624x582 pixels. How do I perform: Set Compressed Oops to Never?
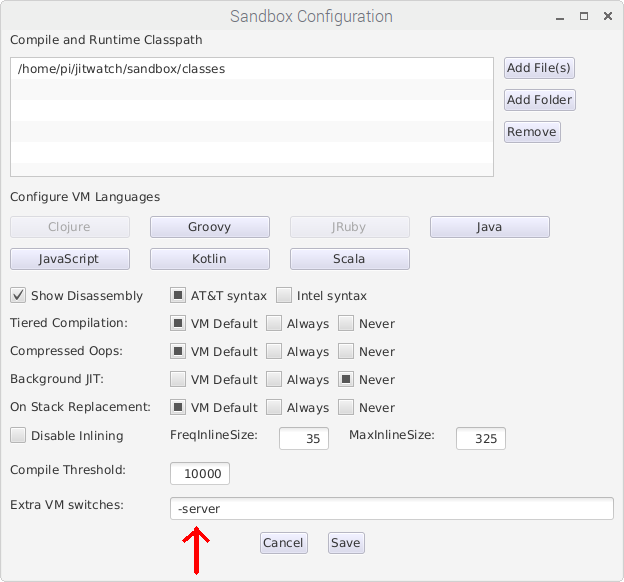[346, 351]
